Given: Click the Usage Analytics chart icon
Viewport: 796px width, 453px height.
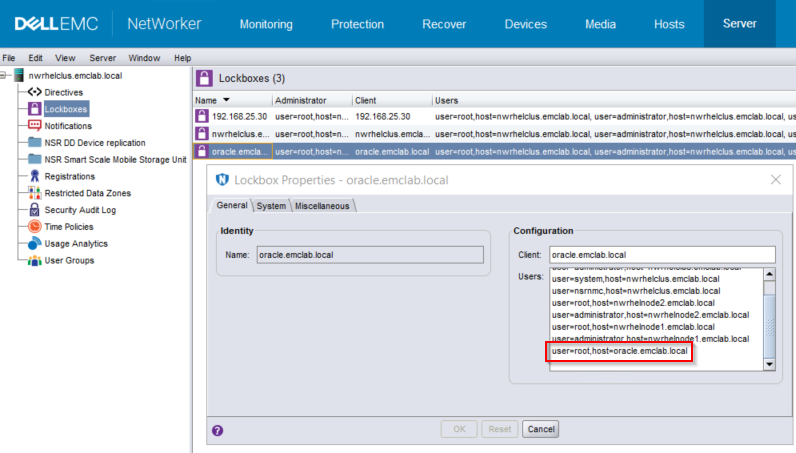Looking at the screenshot, I should [35, 243].
